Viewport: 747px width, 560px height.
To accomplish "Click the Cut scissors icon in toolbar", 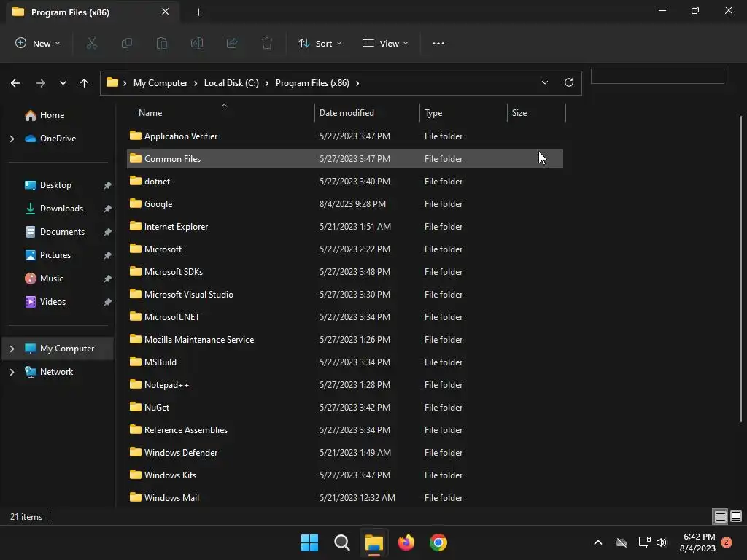I will click(x=91, y=43).
